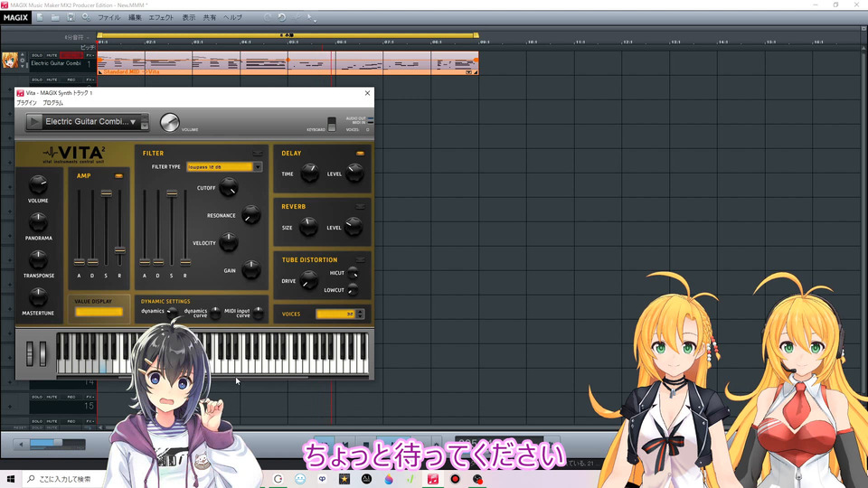Click the TUBE DISTORTION DRIVE knob
The width and height of the screenshot is (868, 488).
308,280
